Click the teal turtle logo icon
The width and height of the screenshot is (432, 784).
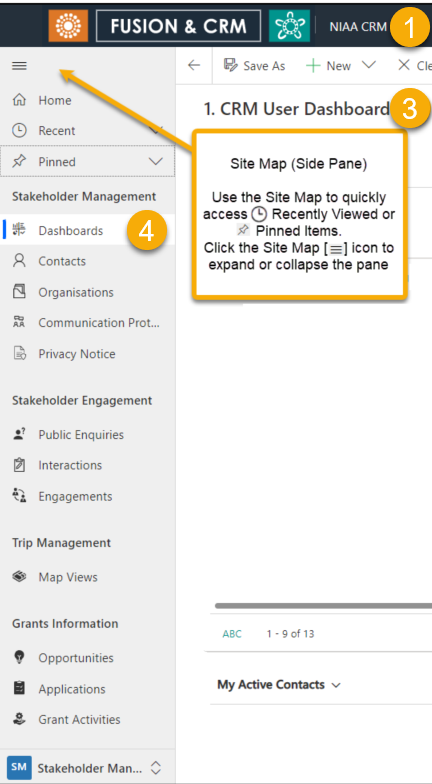click(289, 26)
